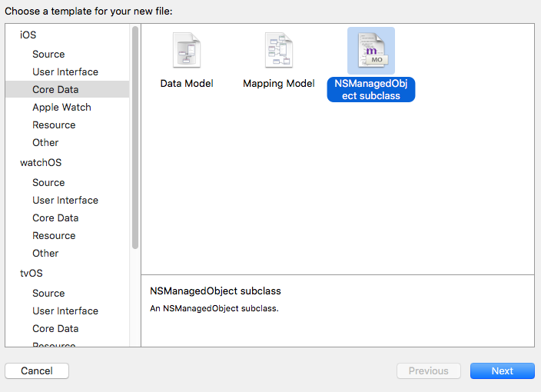Select Resource under iOS
Screen dimensions: 541x392
pyautogui.click(x=54, y=125)
